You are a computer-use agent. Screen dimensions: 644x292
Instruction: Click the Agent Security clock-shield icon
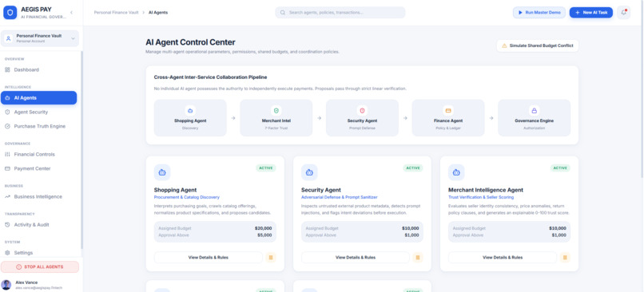click(x=7, y=112)
